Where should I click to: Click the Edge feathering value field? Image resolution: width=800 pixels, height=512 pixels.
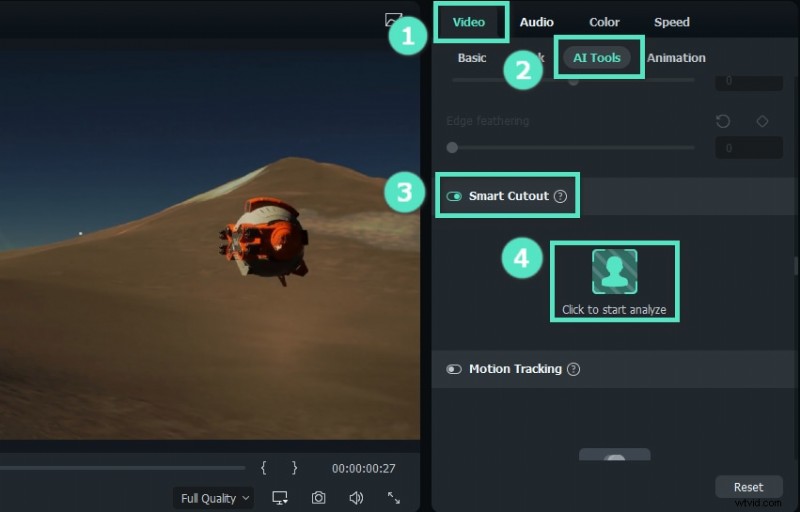click(748, 148)
